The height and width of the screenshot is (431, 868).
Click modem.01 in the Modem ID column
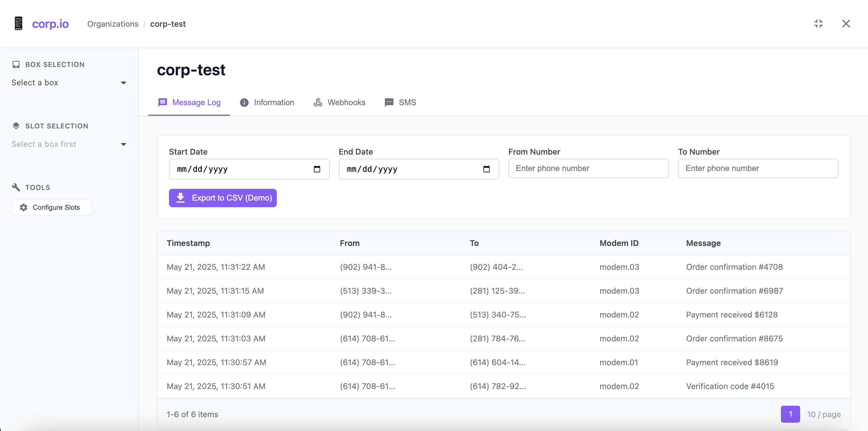click(619, 363)
